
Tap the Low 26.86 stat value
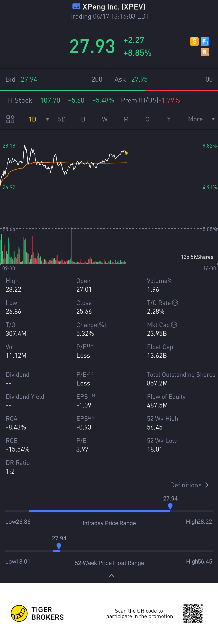[x=14, y=311]
